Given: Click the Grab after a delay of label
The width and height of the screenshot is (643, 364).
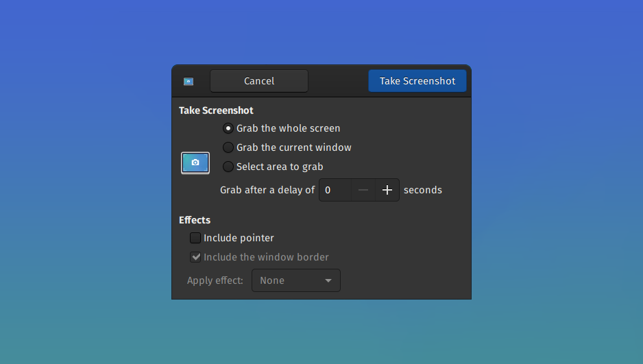Looking at the screenshot, I should coord(267,190).
